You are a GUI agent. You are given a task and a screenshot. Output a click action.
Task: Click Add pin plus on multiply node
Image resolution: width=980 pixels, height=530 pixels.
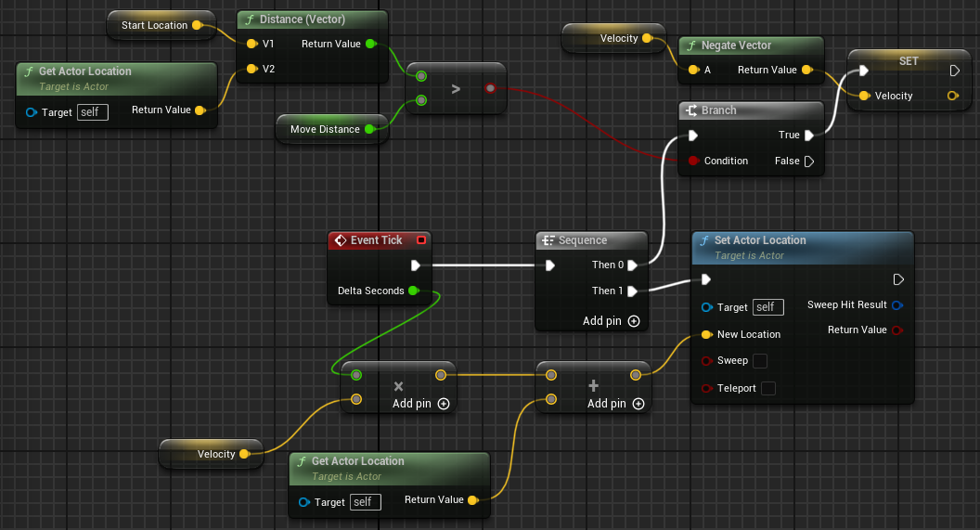(x=444, y=404)
